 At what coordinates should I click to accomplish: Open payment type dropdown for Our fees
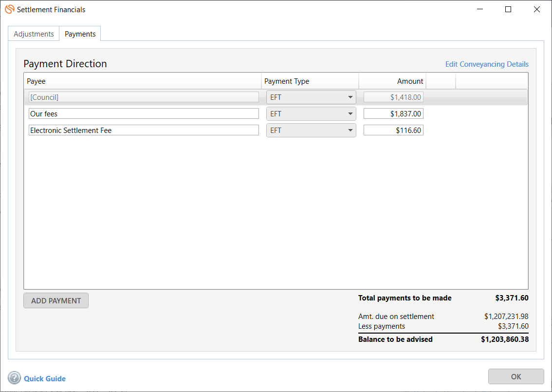click(311, 114)
